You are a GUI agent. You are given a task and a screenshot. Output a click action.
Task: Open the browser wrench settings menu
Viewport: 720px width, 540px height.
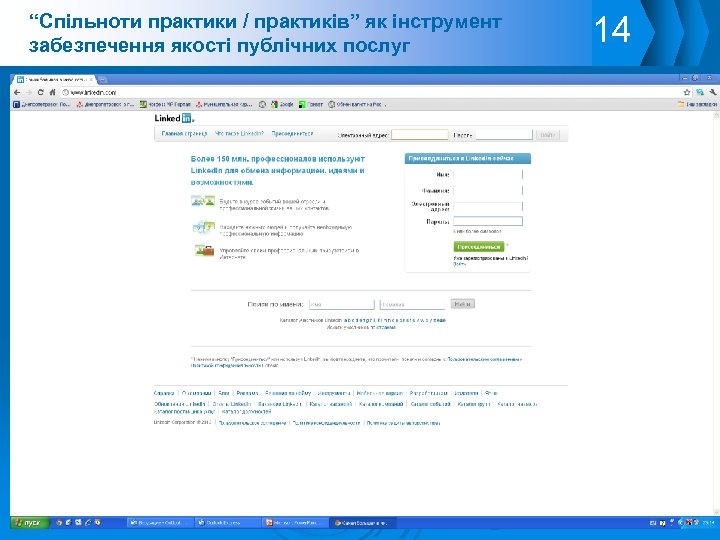(713, 92)
